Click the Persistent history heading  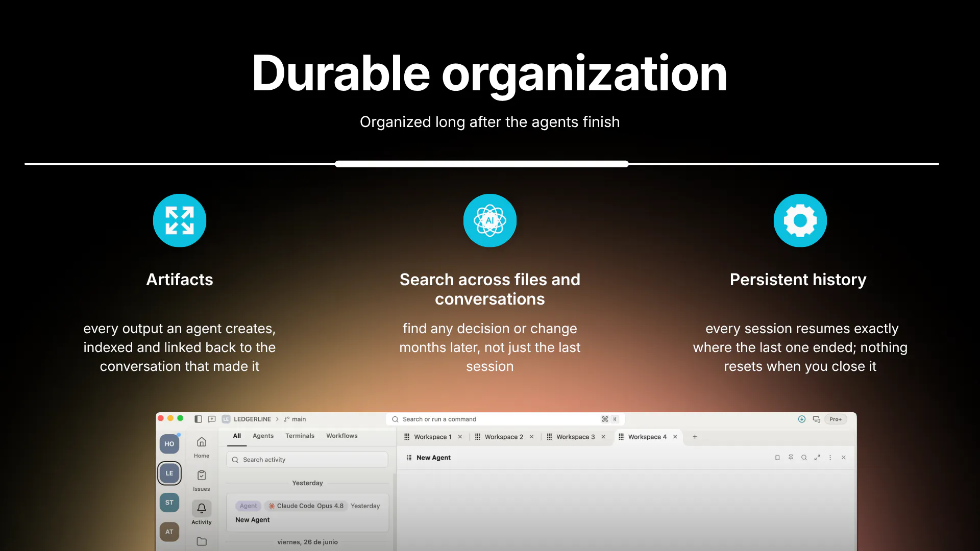coord(798,280)
